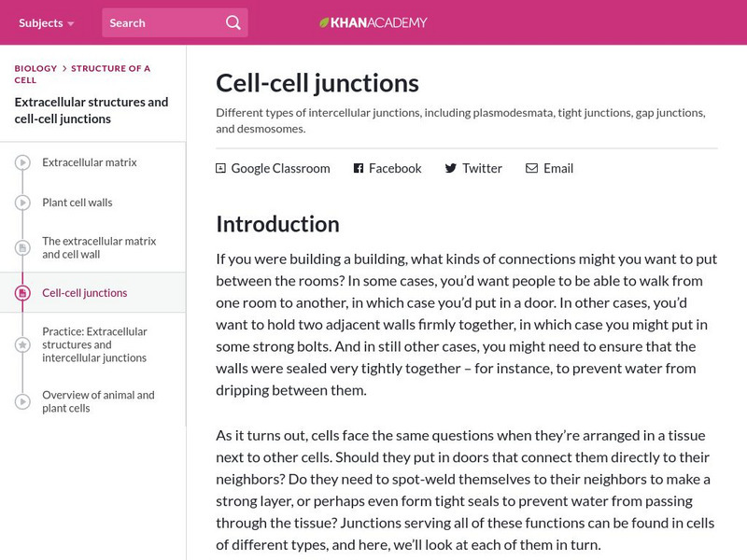
Task: Click the Search input field
Action: tap(163, 22)
